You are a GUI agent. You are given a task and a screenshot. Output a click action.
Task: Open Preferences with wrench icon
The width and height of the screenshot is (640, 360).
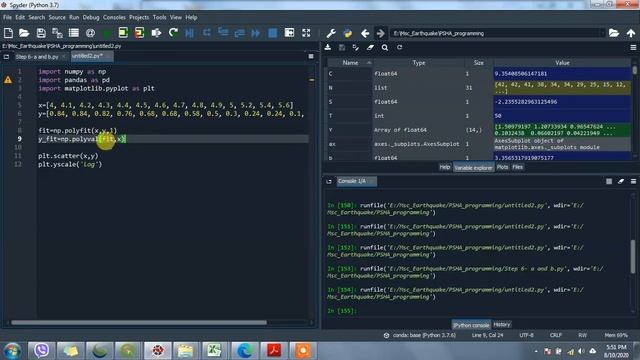click(x=331, y=33)
